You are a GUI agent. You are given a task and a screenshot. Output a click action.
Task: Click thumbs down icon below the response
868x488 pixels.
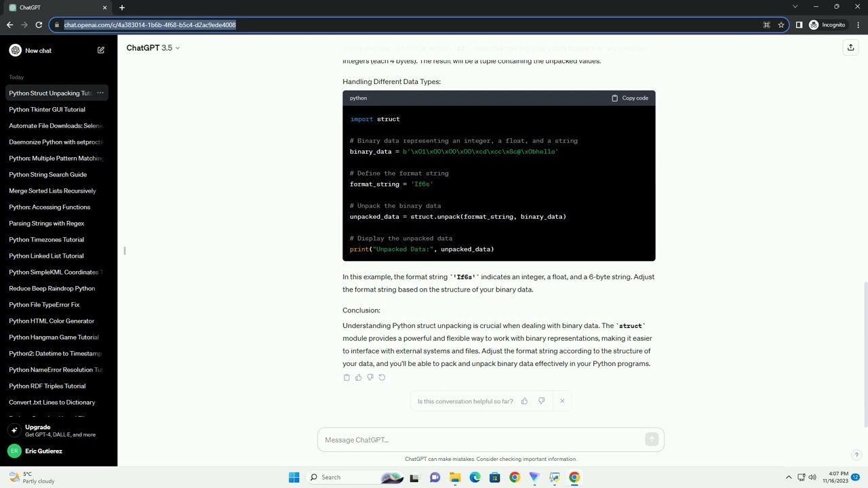[x=370, y=378]
